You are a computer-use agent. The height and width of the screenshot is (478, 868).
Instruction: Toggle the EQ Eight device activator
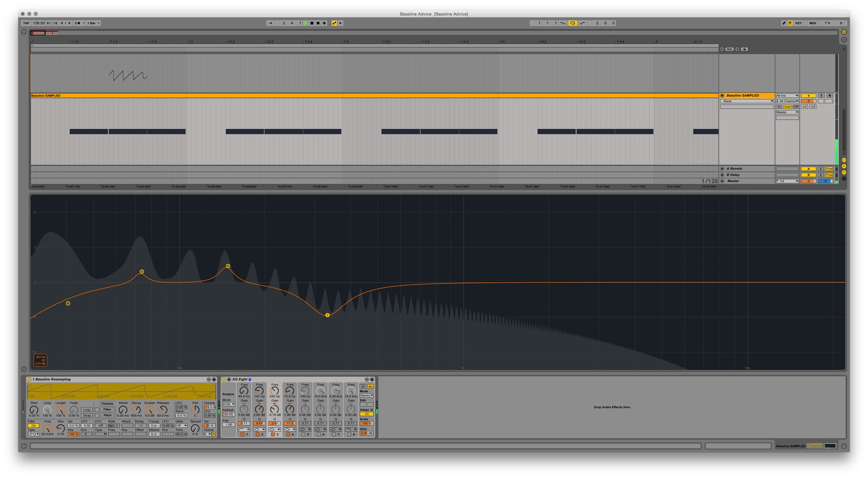[x=224, y=379]
